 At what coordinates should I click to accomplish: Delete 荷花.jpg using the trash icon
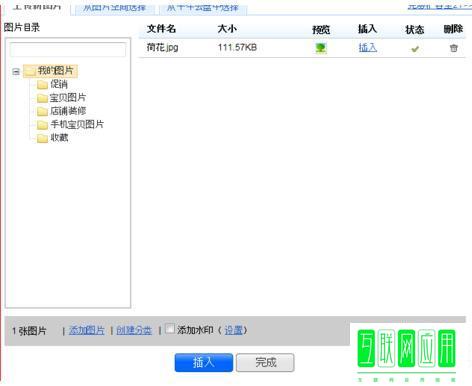click(x=453, y=48)
